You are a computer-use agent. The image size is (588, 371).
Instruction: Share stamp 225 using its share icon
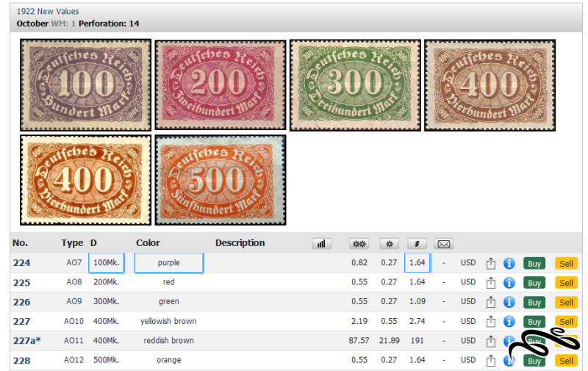[x=490, y=283]
